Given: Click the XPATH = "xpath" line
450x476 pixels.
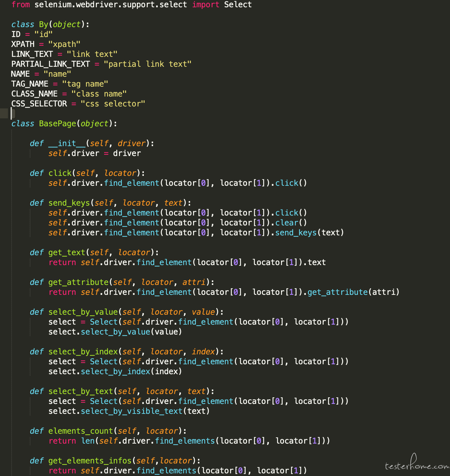Looking at the screenshot, I should [46, 44].
